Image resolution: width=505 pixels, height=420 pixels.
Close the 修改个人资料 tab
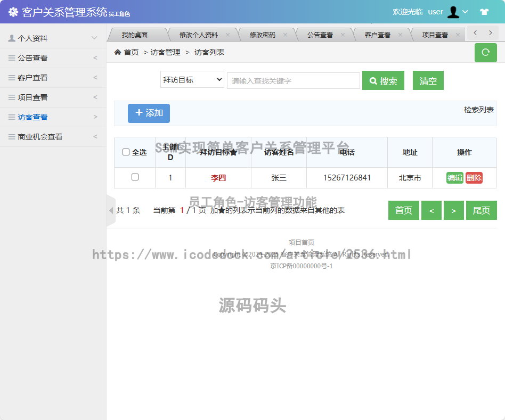tap(227, 35)
